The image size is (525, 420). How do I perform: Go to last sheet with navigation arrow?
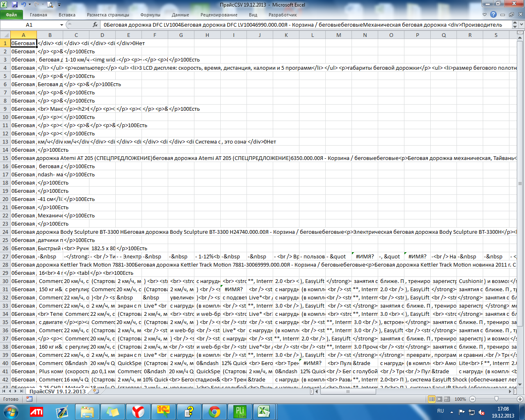22,391
